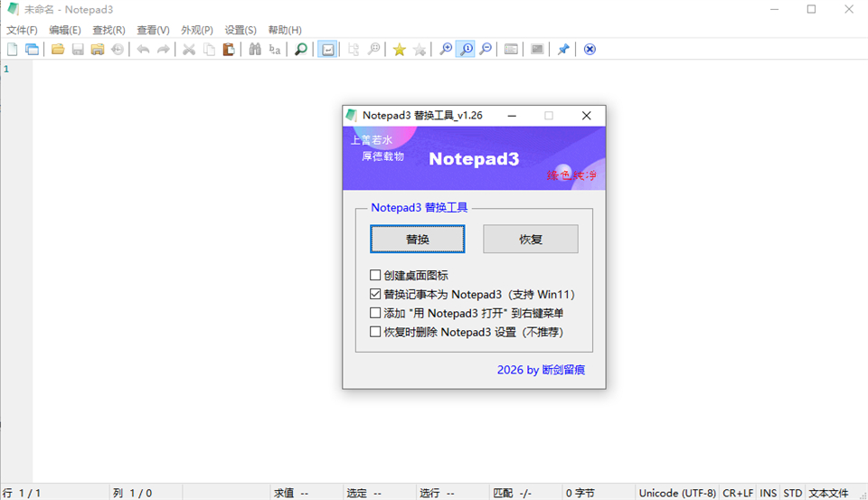This screenshot has width=868, height=500.
Task: Click the Zoom In magnifier icon
Action: click(446, 50)
